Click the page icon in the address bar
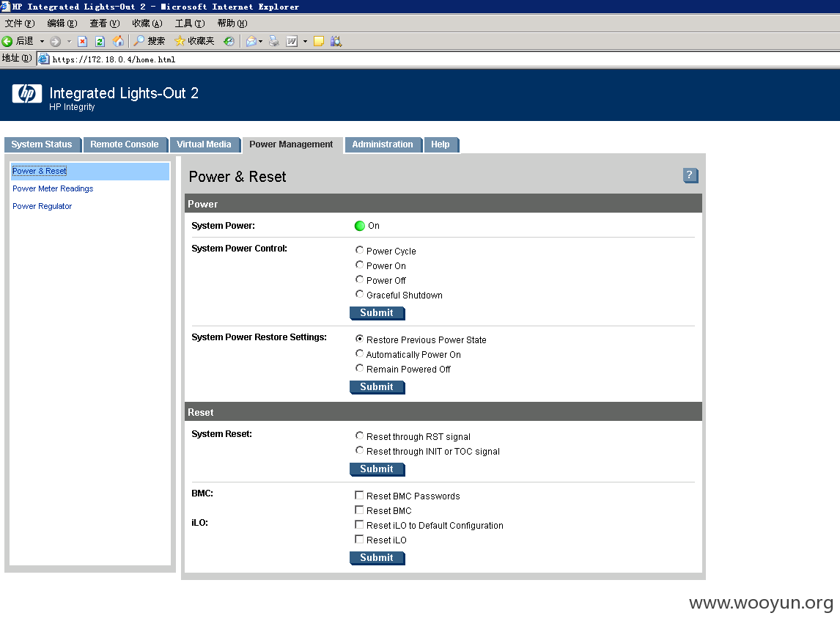This screenshot has width=840, height=624. (x=44, y=59)
